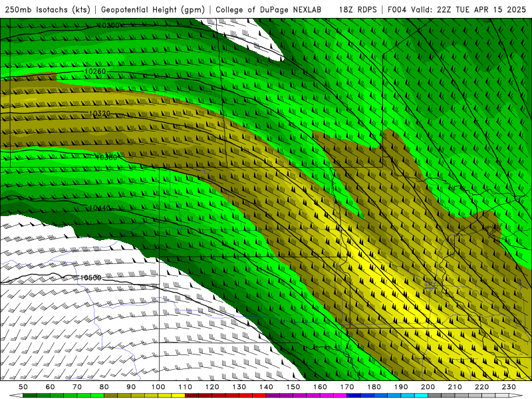The height and width of the screenshot is (399, 532).
Task: Click the "18Z RDPS" model run label
Action: point(358,9)
